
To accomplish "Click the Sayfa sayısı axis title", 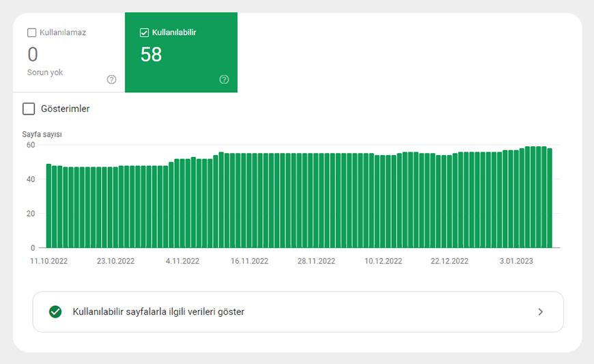I will [x=42, y=135].
